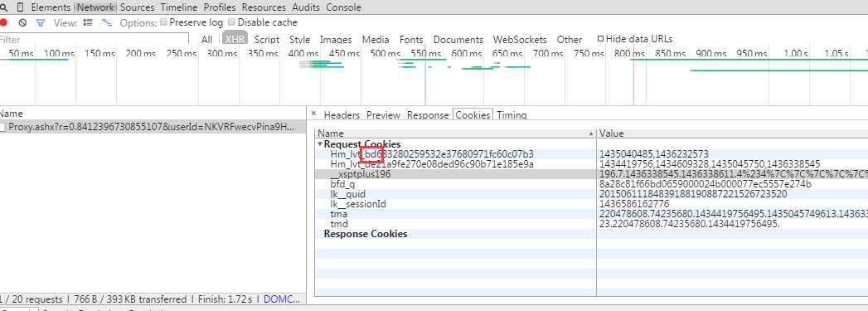Filter requests by Fonts type
Screen dimensions: 868x311
(410, 39)
